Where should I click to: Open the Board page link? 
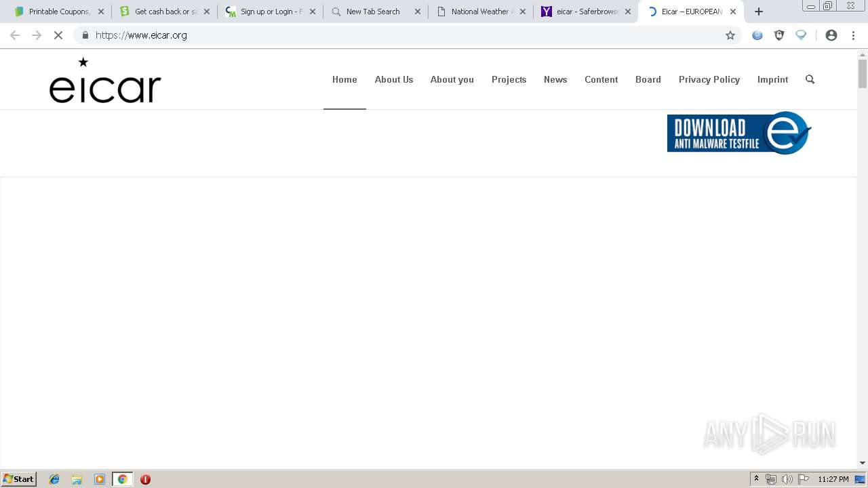coord(648,79)
